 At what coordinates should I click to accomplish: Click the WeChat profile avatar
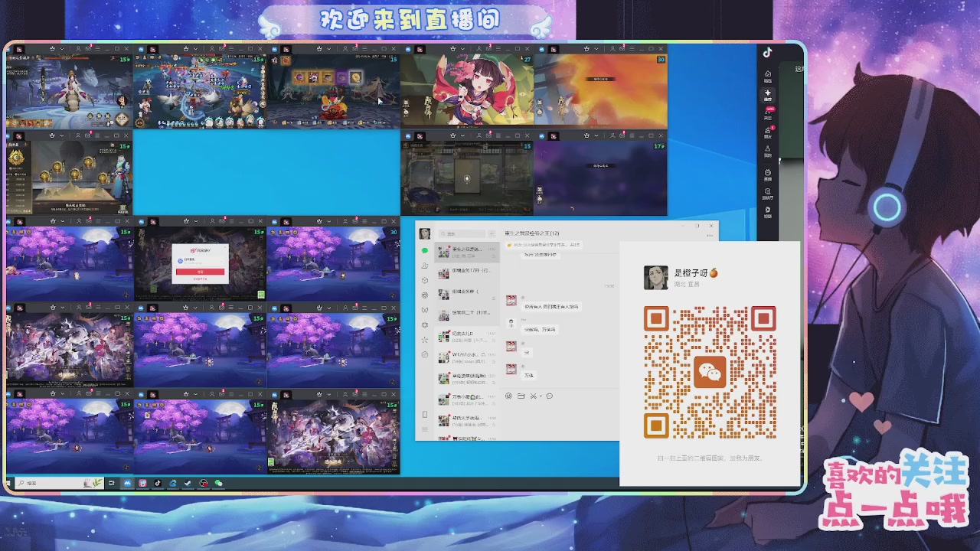[x=425, y=233]
